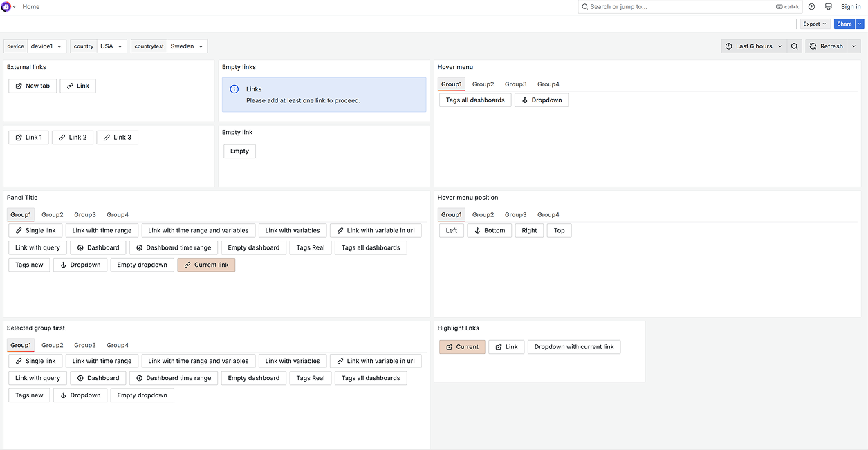The height and width of the screenshot is (450, 868).
Task: Click Link with time range in Panel Title
Action: pyautogui.click(x=102, y=231)
